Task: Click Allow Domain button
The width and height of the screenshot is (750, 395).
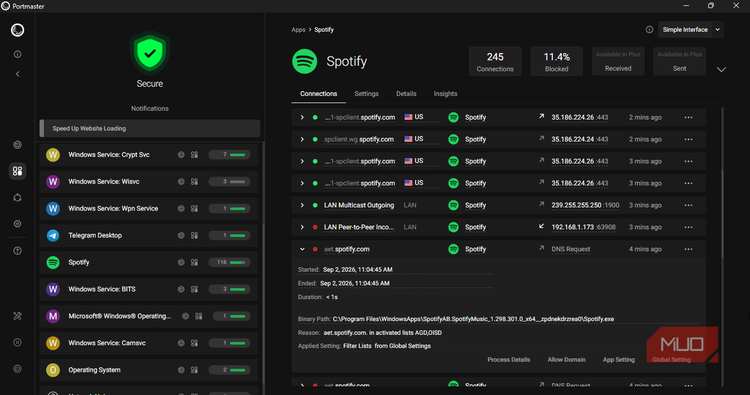Action: (566, 360)
